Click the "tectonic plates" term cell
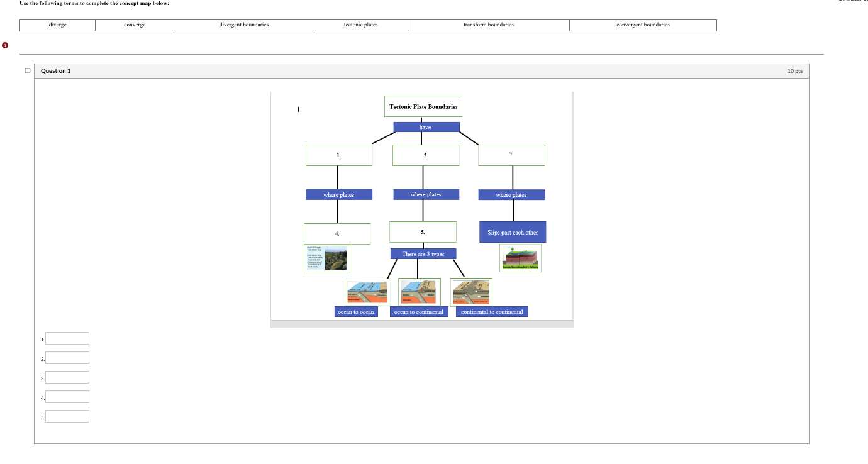This screenshot has height=464, width=868. click(360, 25)
